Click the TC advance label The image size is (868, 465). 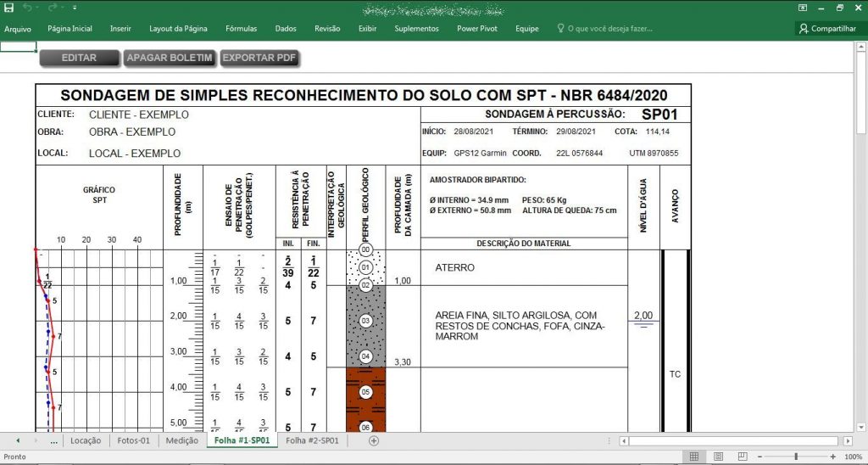(675, 374)
